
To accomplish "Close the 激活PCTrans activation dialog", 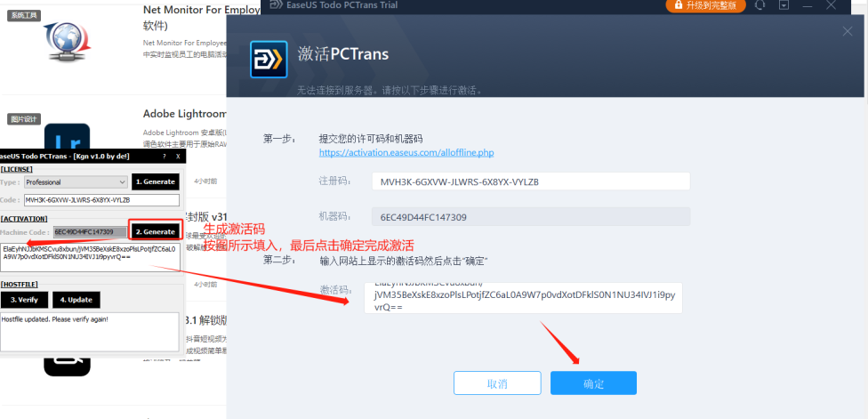I will (x=848, y=31).
